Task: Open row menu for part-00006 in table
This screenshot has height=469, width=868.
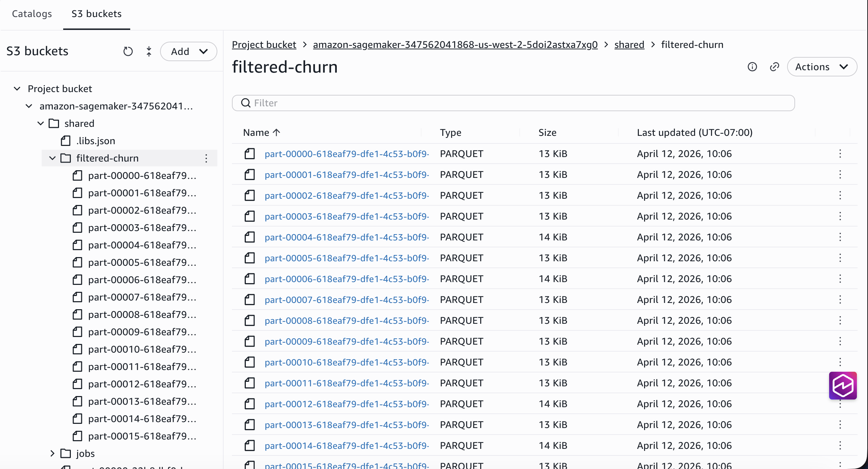Action: point(840,279)
